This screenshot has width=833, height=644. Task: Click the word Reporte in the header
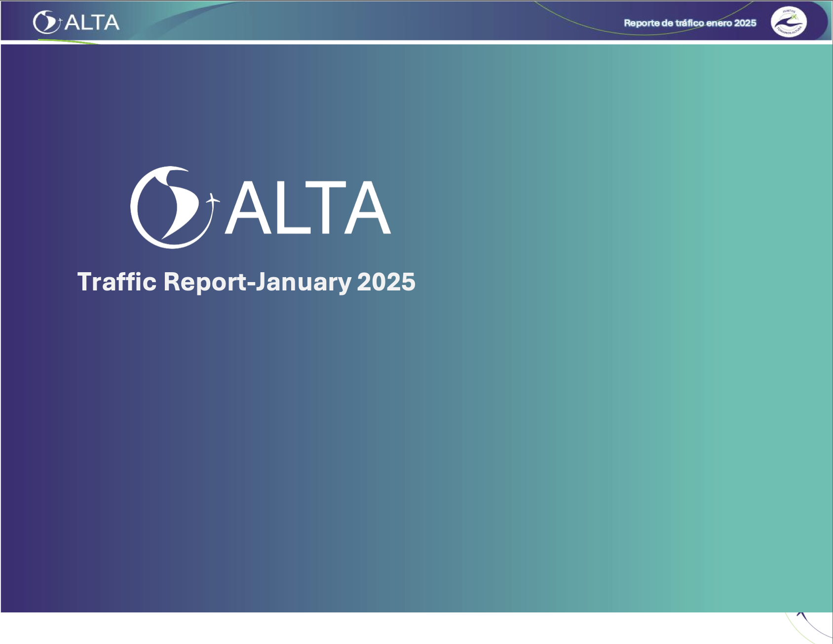pos(642,23)
